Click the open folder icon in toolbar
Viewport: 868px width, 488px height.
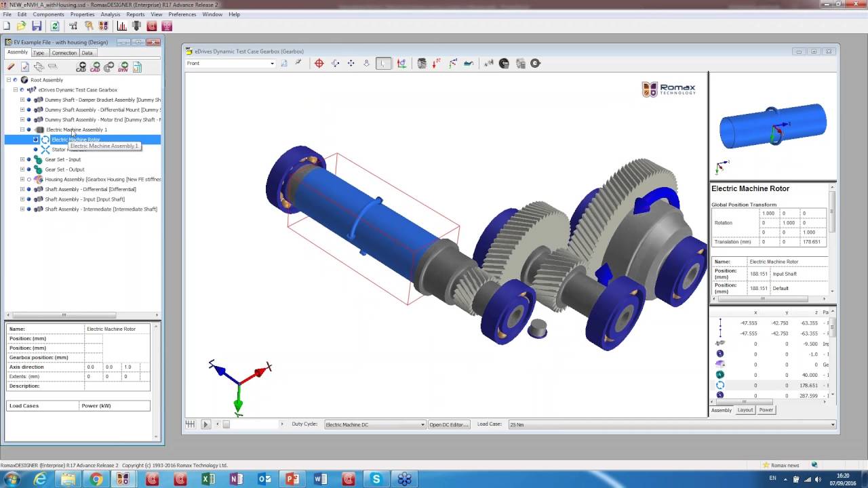21,26
